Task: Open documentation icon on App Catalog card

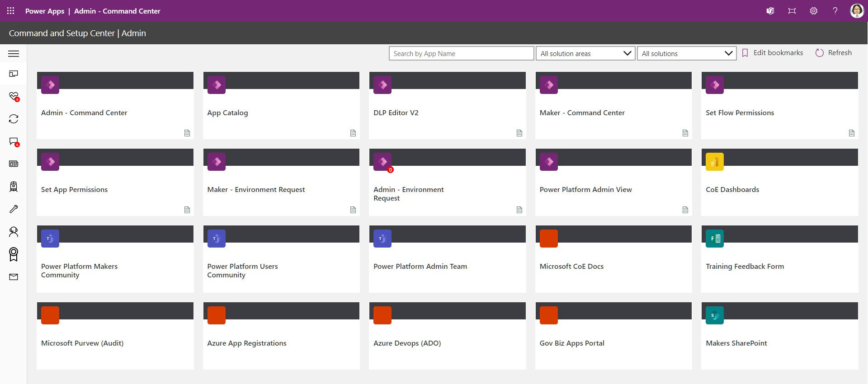Action: point(353,133)
